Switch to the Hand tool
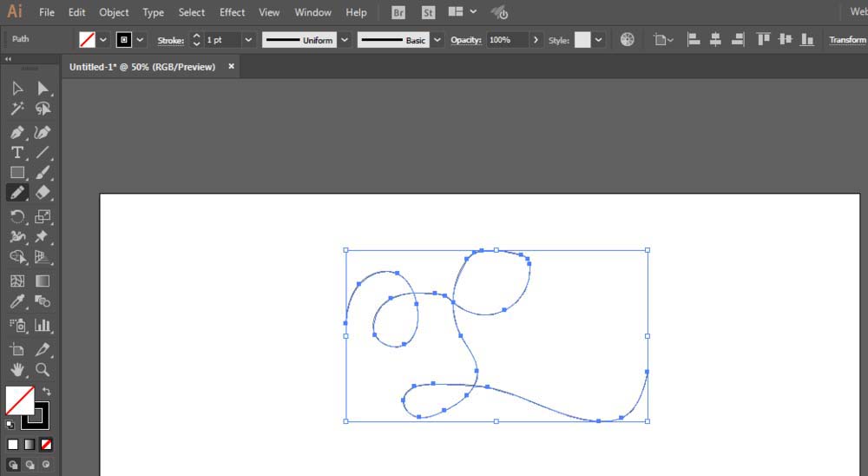This screenshot has width=868, height=476. click(x=17, y=370)
